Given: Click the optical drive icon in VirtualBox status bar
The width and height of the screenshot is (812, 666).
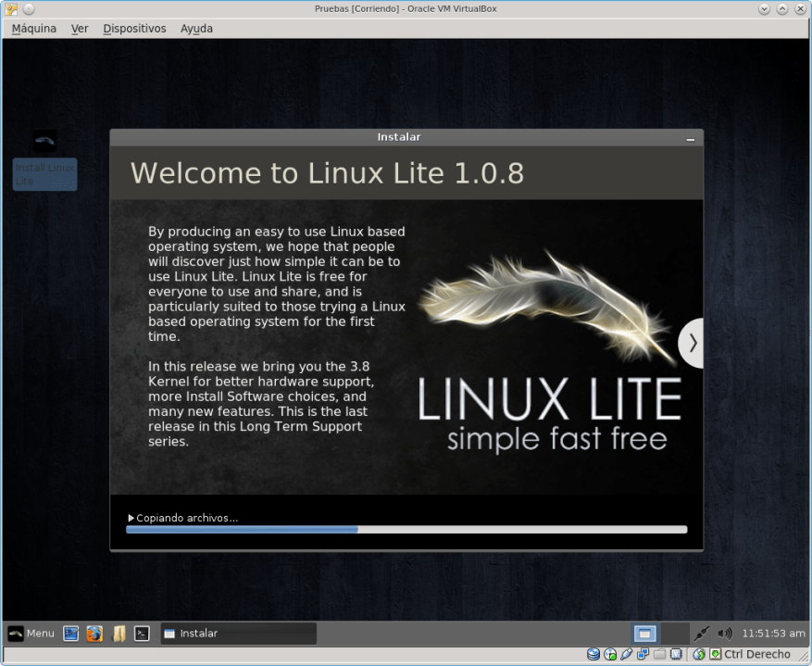Looking at the screenshot, I should tap(609, 653).
